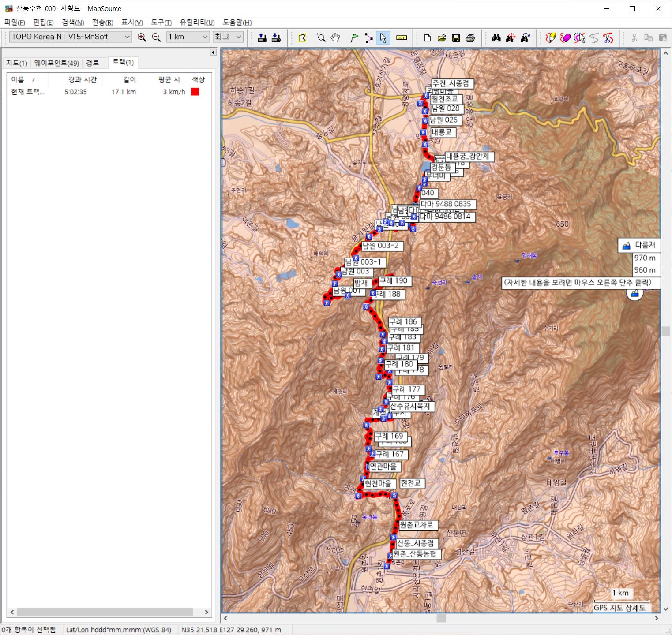
Task: Open the 도구(T) menu
Action: pos(161,22)
